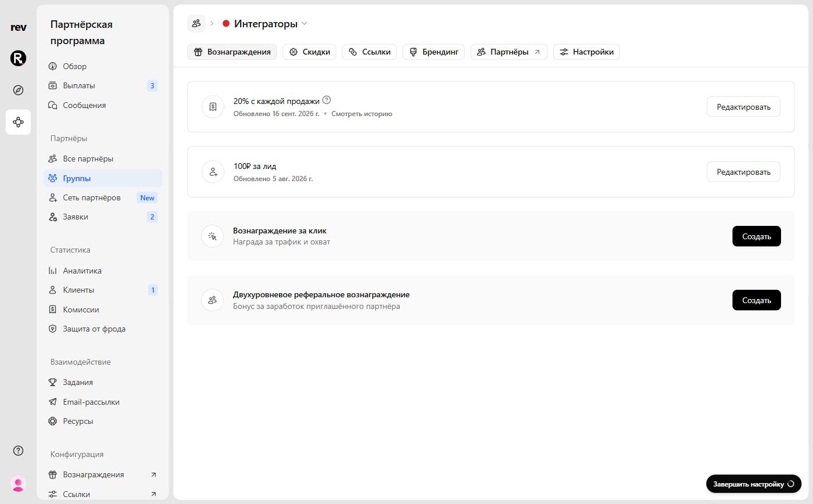Viewport: 813px width, 504px height.
Task: Click the Завершить настройку button
Action: tap(754, 484)
